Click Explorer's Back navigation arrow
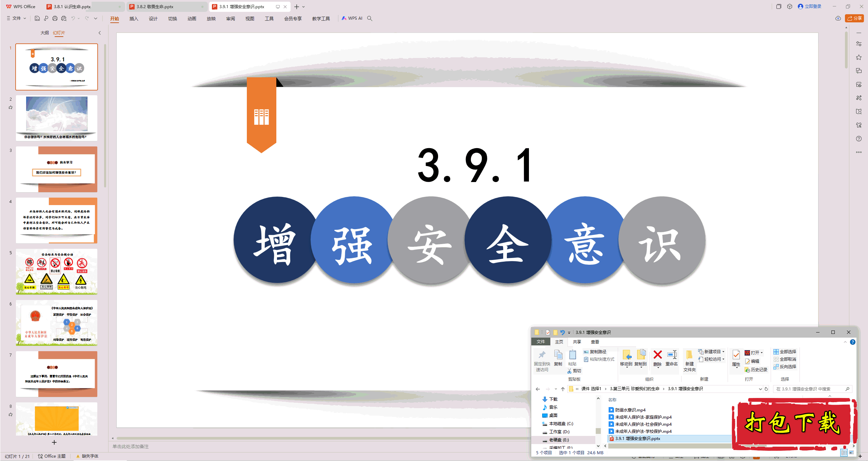The image size is (868, 461). point(538,389)
